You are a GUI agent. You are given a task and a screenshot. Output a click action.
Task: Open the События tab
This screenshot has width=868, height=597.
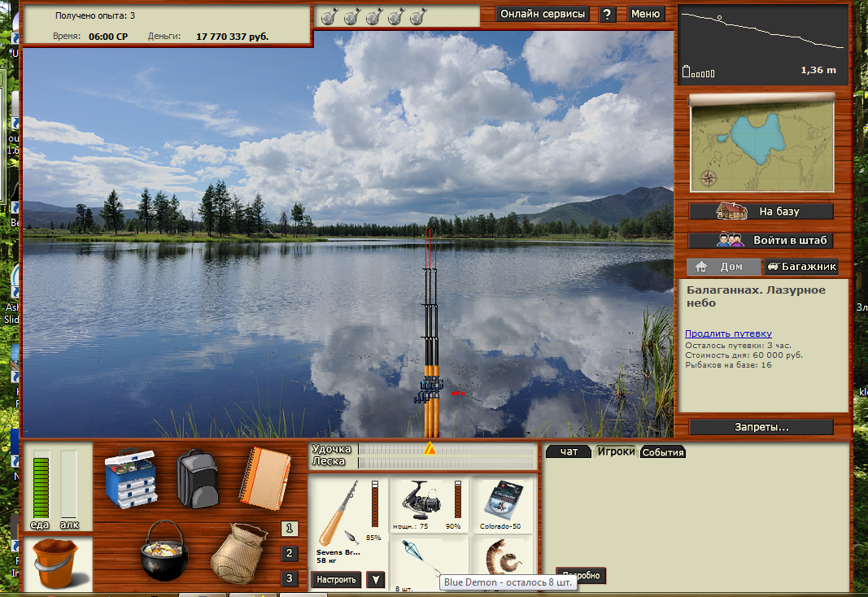tap(663, 452)
